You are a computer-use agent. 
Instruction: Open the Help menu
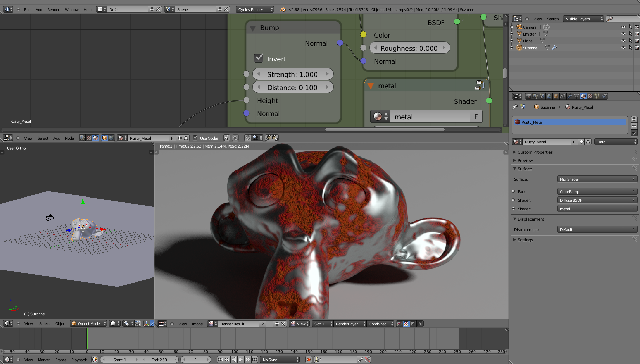pyautogui.click(x=87, y=9)
